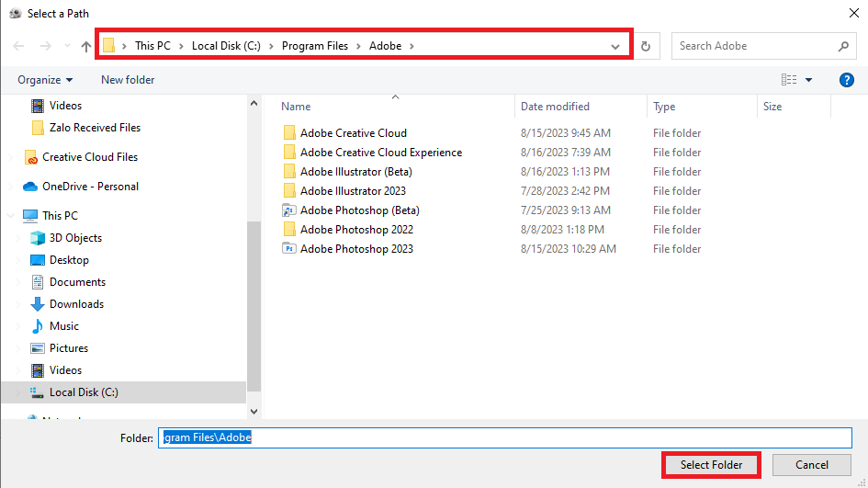Sort by Type column header
Viewport: 868px width, 488px height.
coord(664,107)
